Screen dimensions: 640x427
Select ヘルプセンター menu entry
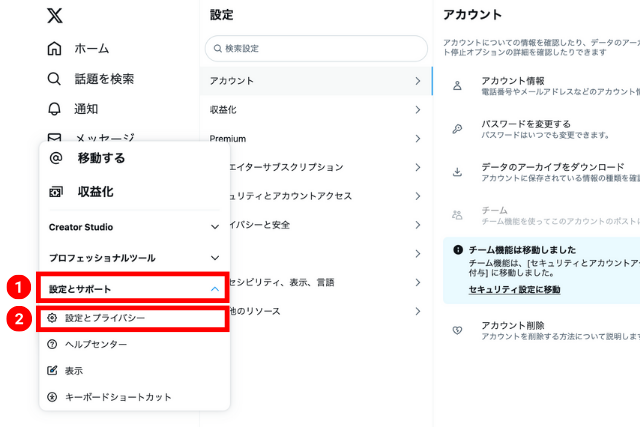[x=134, y=344]
